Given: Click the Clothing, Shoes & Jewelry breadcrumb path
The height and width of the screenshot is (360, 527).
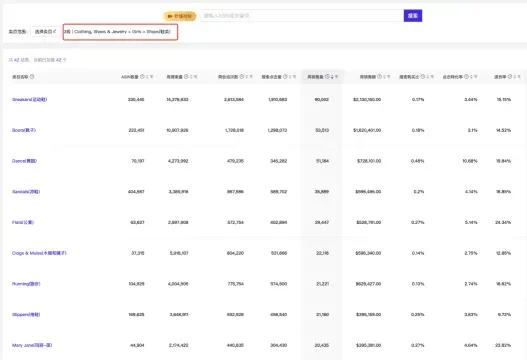Looking at the screenshot, I should tap(122, 32).
